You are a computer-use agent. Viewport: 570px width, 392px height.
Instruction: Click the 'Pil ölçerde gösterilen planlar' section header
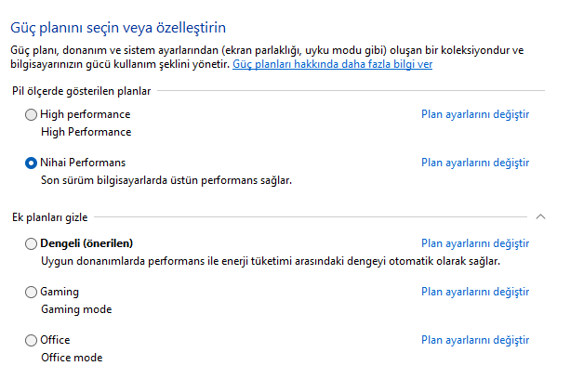click(x=81, y=90)
